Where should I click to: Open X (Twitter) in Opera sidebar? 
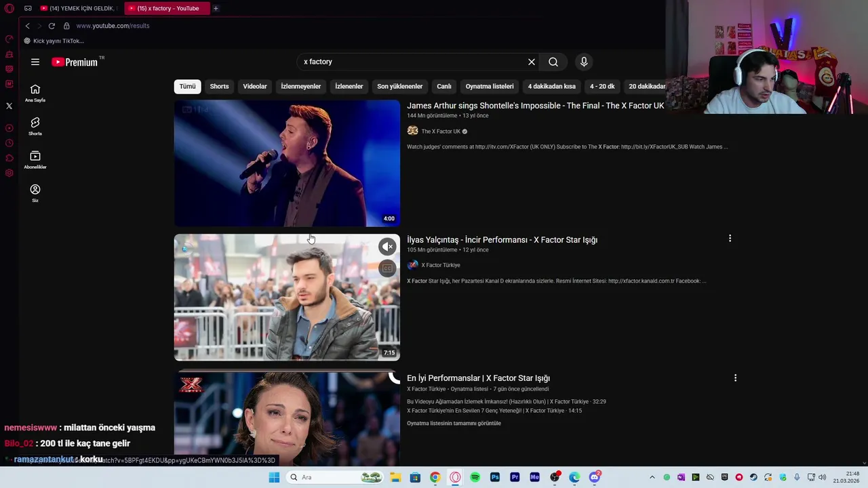click(x=9, y=106)
